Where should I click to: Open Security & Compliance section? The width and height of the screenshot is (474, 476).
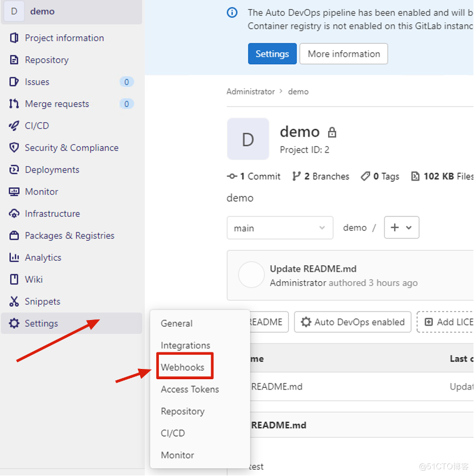point(71,147)
